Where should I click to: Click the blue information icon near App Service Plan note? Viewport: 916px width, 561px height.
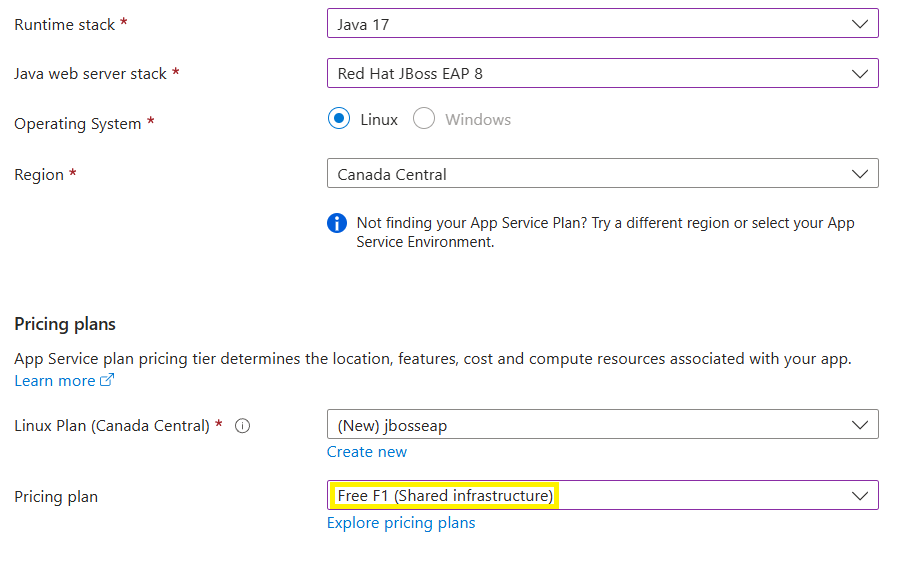[x=337, y=223]
